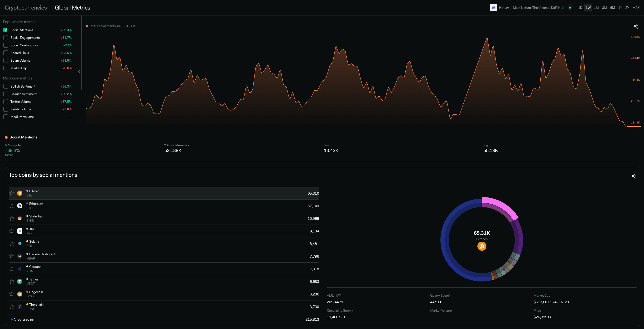Click the Dogecoin coin logo
The image size is (644, 329).
point(20,294)
